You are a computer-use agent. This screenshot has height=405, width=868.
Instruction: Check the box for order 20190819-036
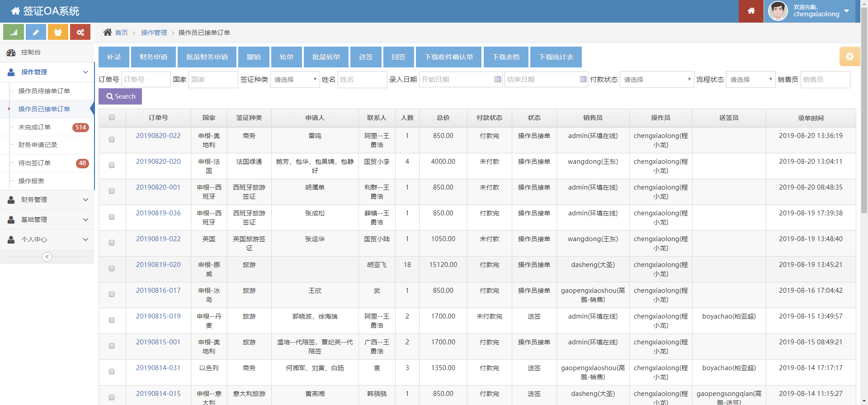[112, 217]
